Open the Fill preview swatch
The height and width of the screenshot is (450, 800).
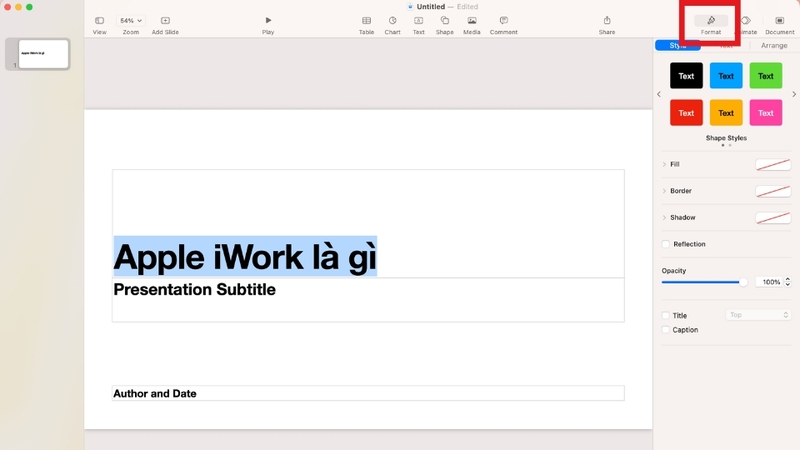(x=773, y=164)
